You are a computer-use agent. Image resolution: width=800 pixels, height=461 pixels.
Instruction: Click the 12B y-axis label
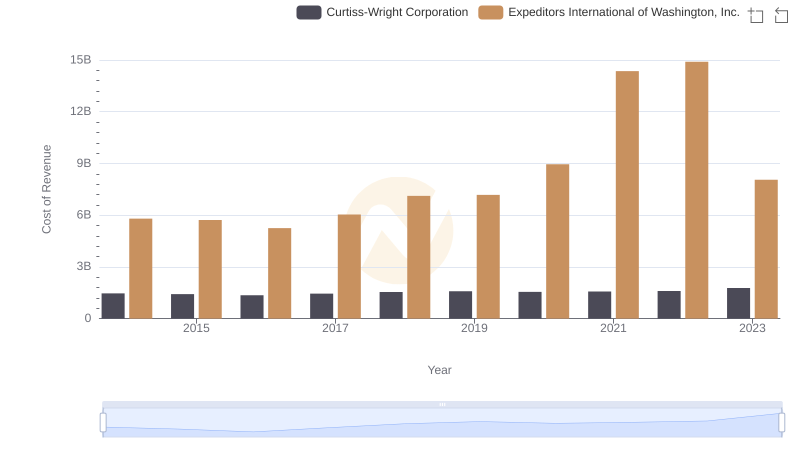[81, 111]
